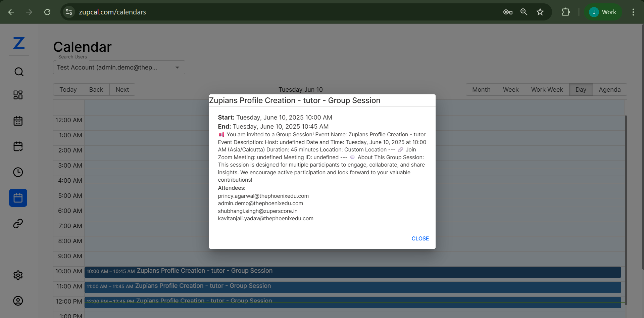The width and height of the screenshot is (644, 318).
Task: Close the group session dialog
Action: tap(420, 238)
